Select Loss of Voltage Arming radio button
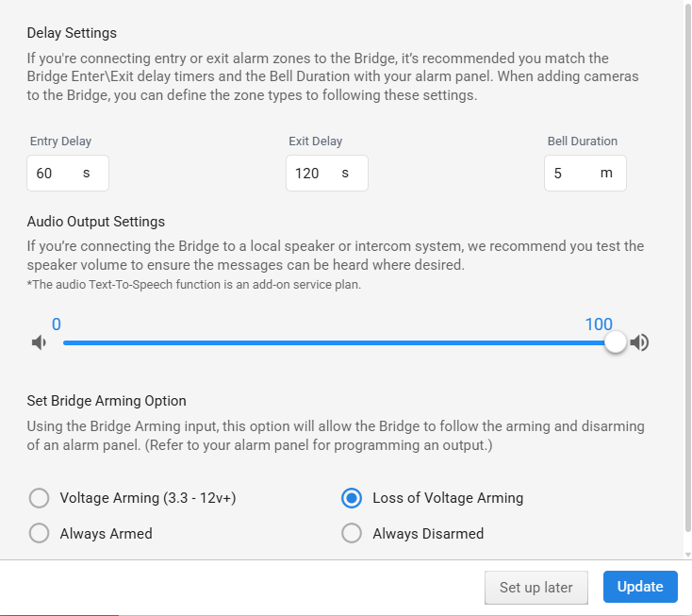 [352, 498]
